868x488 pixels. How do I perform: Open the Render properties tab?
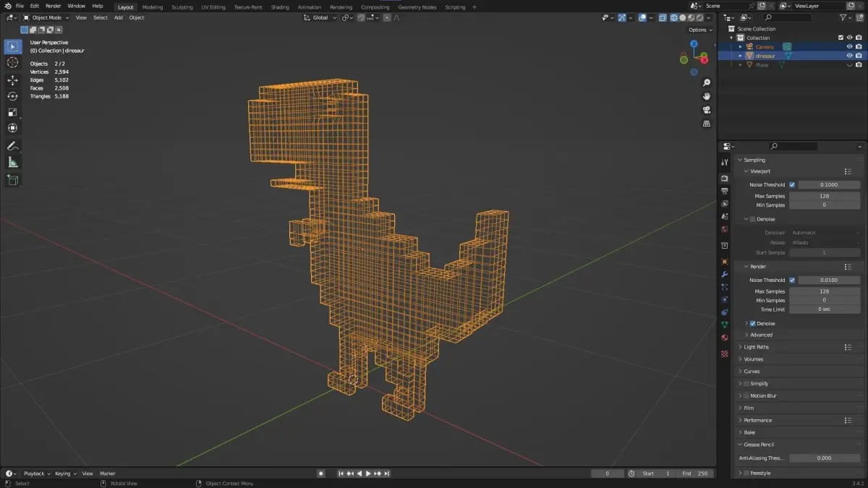coord(724,178)
